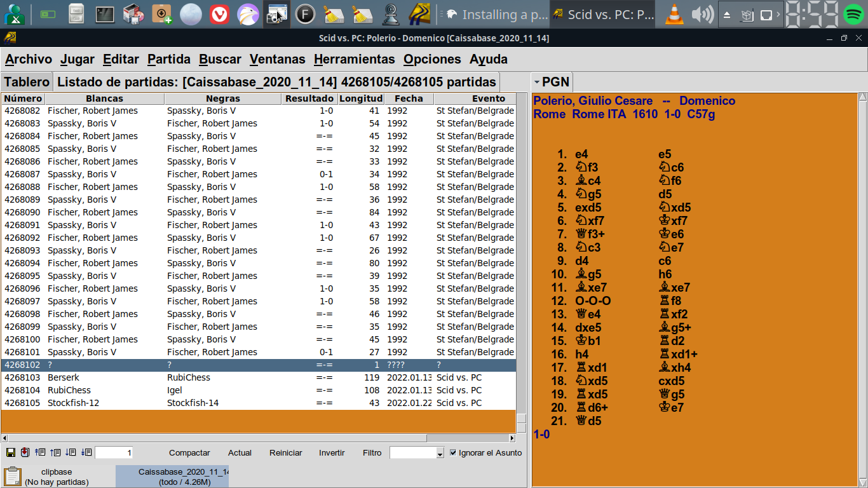Image resolution: width=868 pixels, height=488 pixels.
Task: Open the Jugar menu
Action: [x=78, y=59]
